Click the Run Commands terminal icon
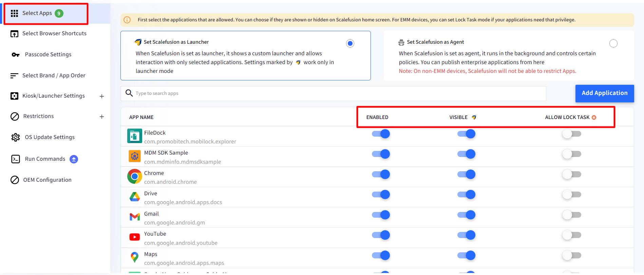The height and width of the screenshot is (275, 644). [x=16, y=159]
